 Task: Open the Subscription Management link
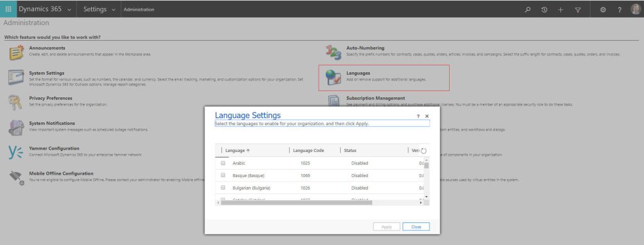tap(375, 98)
